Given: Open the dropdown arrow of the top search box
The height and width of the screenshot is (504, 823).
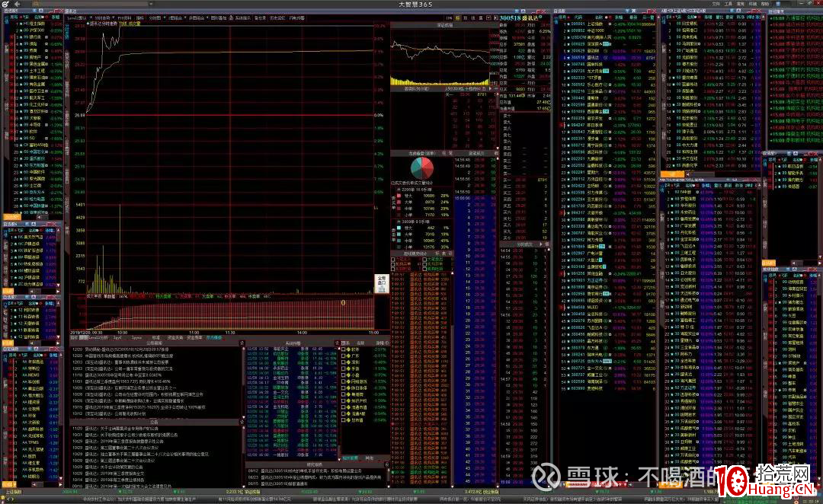Looking at the screenshot, I should pos(151,5).
